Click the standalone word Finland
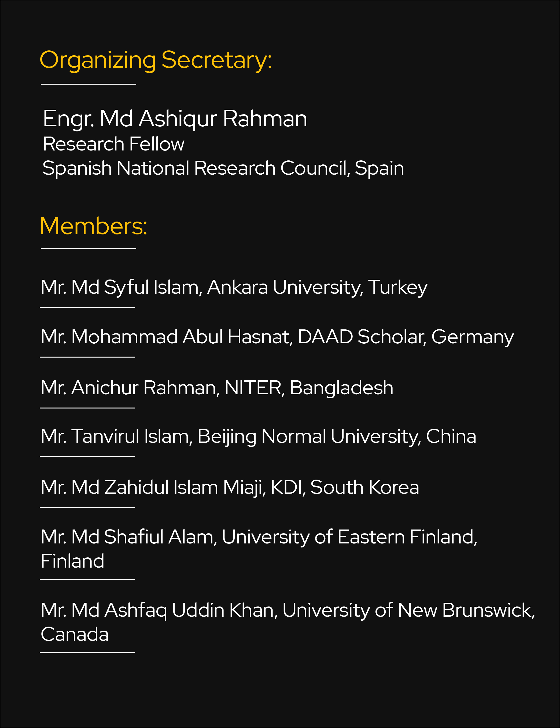560x728 pixels. click(72, 561)
